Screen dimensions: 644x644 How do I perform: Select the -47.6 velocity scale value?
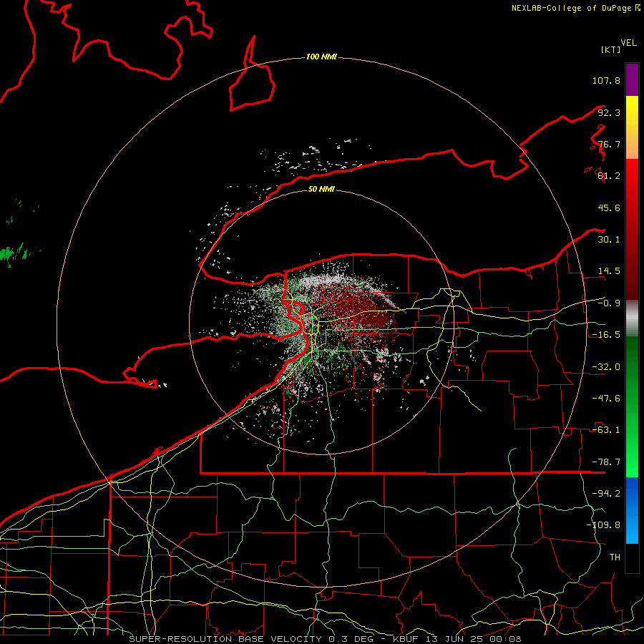pos(606,399)
